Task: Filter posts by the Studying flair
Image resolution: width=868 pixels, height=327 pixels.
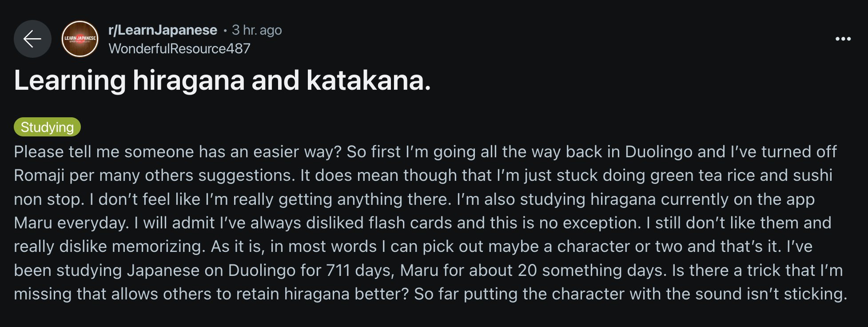Action: (47, 127)
